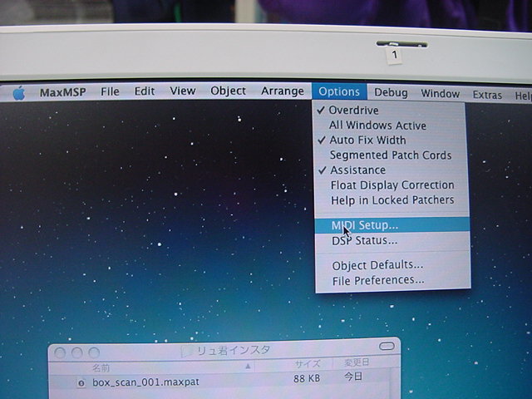532x399 pixels.
Task: Open the MaxMSP application menu
Action: click(x=63, y=92)
